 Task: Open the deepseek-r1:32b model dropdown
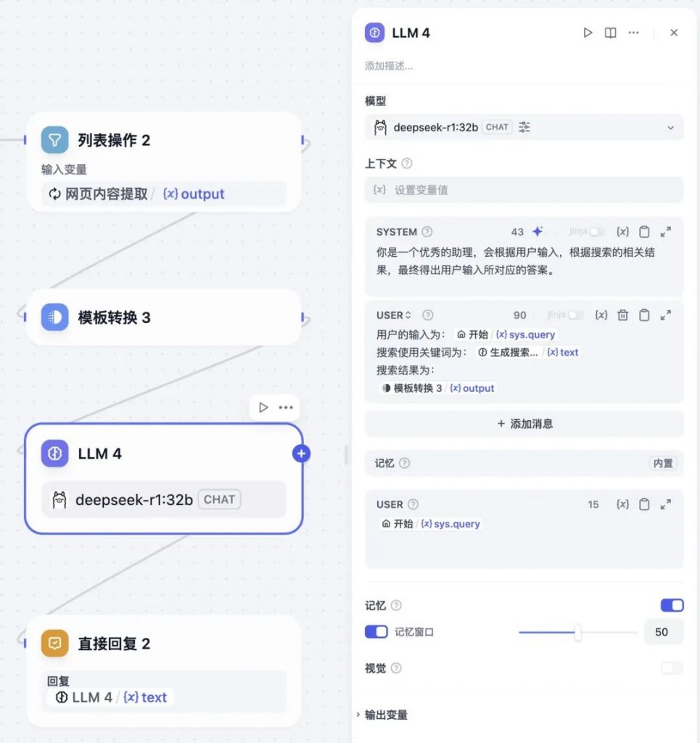coord(524,128)
